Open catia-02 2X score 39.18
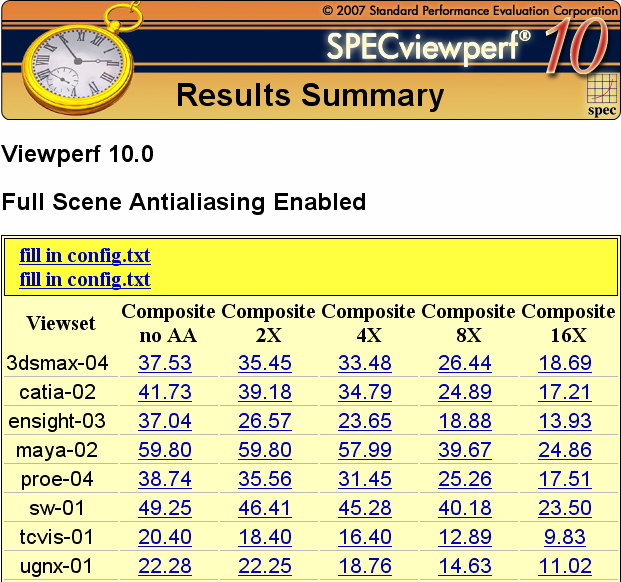The height and width of the screenshot is (582, 621). point(265,392)
